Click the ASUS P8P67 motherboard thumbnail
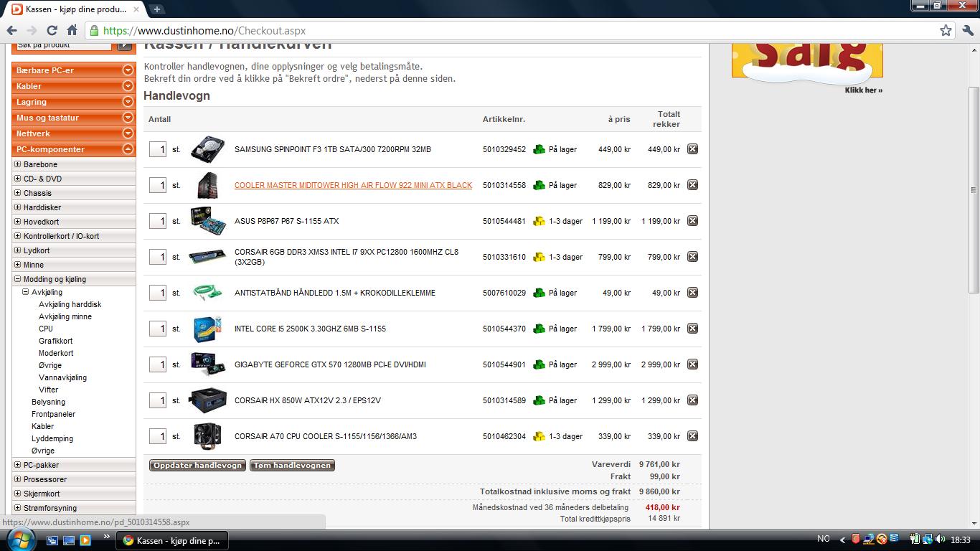Image resolution: width=980 pixels, height=551 pixels. pyautogui.click(x=208, y=220)
